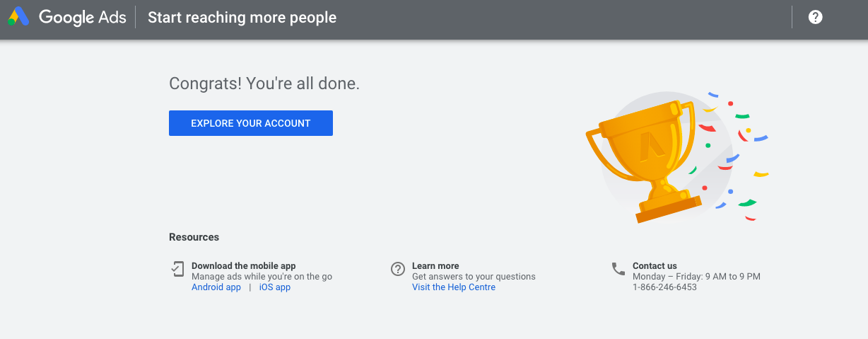868x339 pixels.
Task: Click the Learn more question mark icon
Action: pyautogui.click(x=398, y=269)
